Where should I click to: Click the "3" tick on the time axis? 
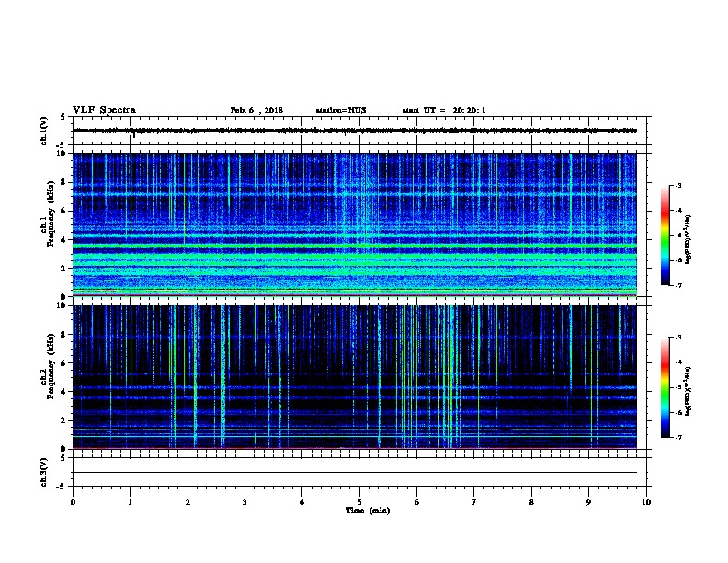(x=245, y=502)
